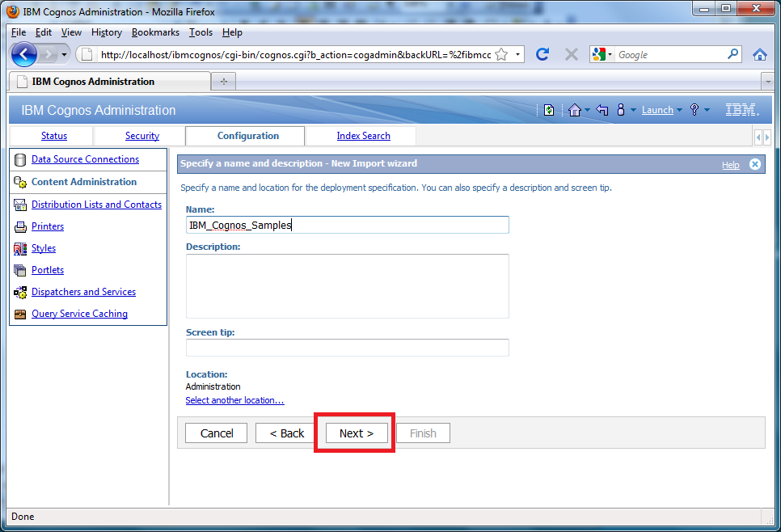Click into the Description text area

(347, 286)
